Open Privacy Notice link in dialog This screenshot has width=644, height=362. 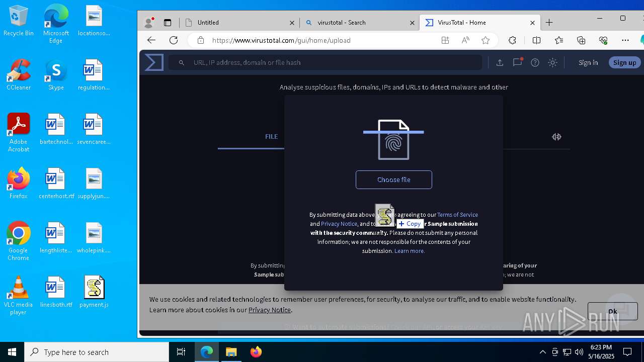(339, 224)
